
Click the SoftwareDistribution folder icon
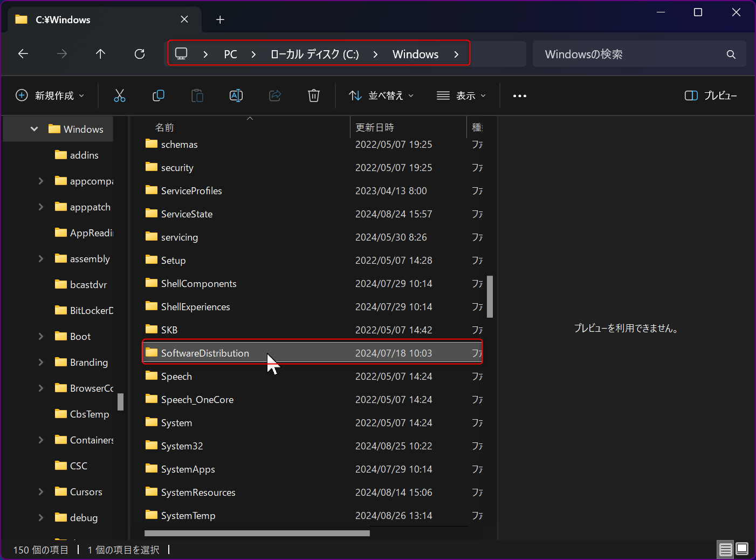click(152, 353)
